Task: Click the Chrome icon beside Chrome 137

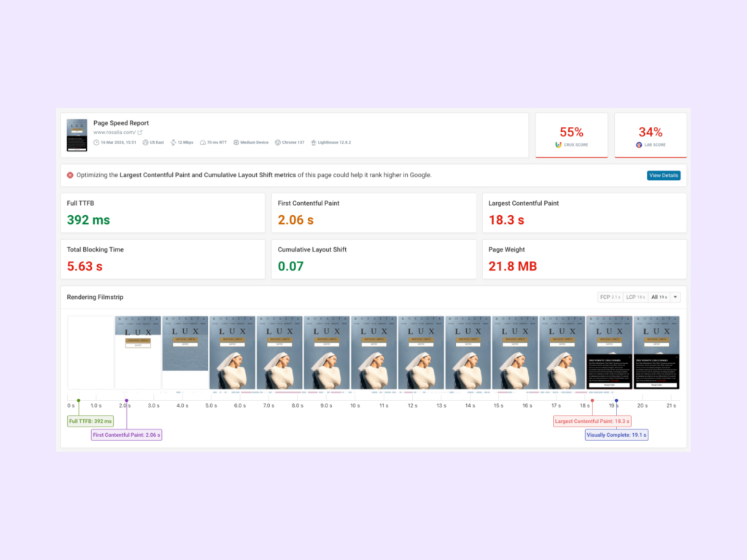Action: point(277,142)
